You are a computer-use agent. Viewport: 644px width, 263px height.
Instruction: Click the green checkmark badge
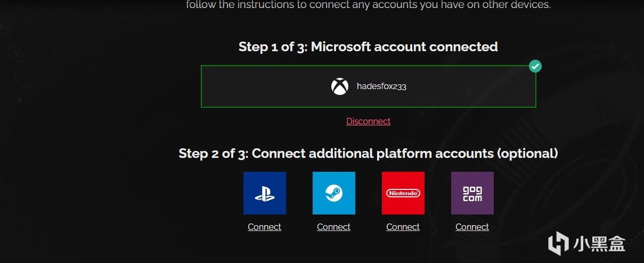pyautogui.click(x=535, y=66)
